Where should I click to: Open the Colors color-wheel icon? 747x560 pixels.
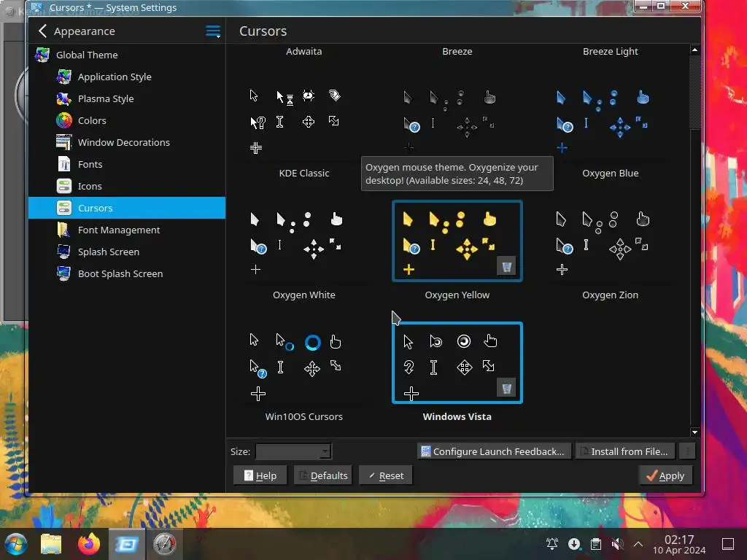[64, 120]
